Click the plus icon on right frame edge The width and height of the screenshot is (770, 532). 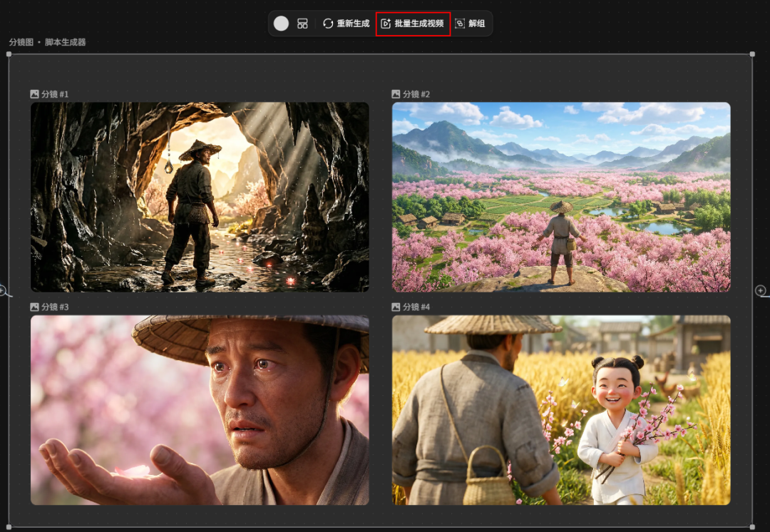[761, 290]
